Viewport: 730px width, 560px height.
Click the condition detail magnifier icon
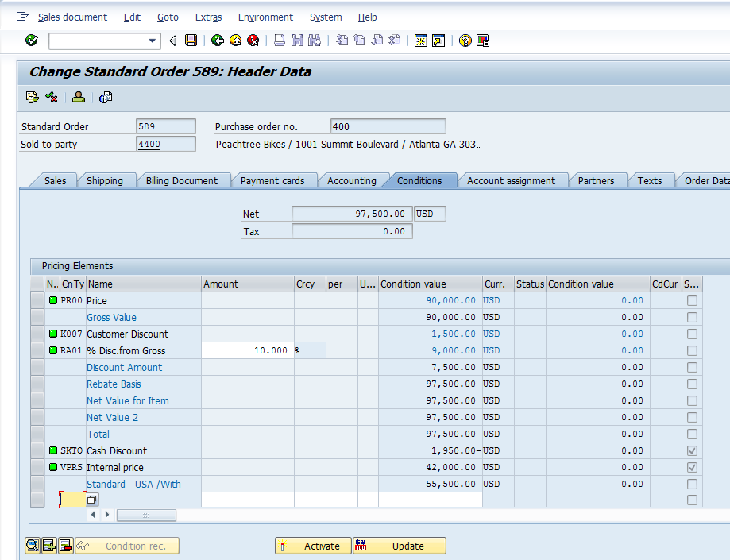(x=33, y=546)
